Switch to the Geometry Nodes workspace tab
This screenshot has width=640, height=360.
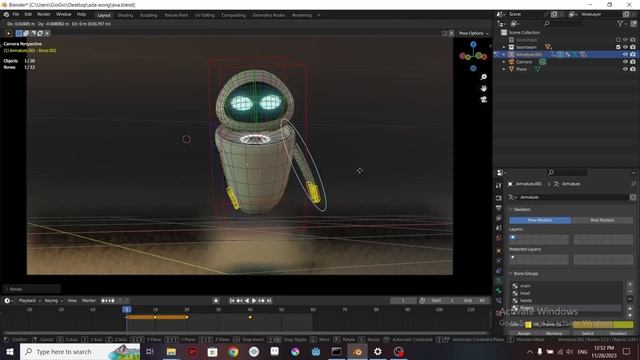coord(269,15)
